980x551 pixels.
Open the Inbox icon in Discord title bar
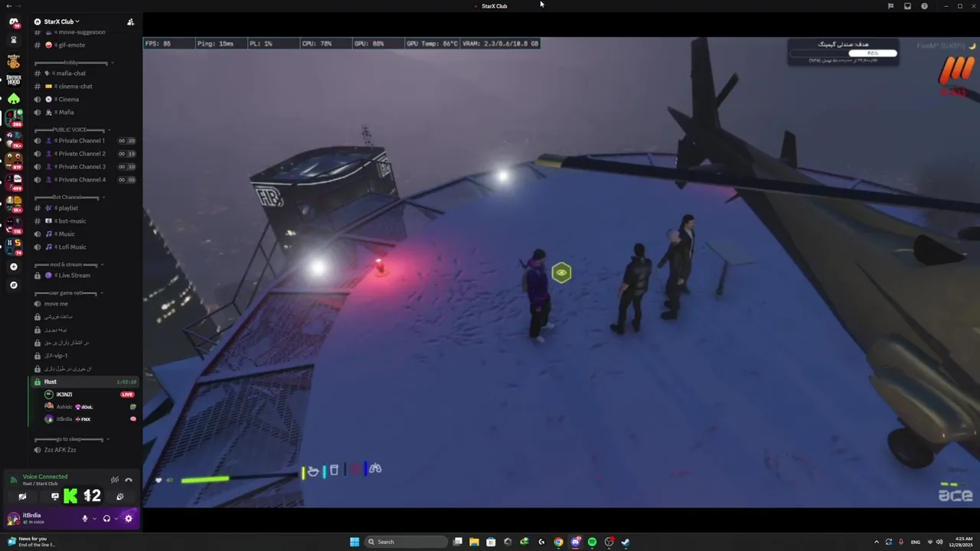(x=907, y=6)
